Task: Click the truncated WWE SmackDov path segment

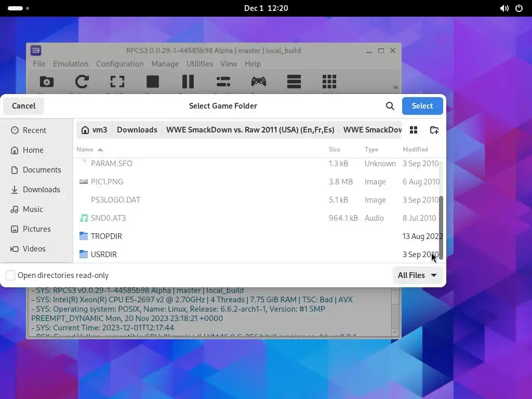Action: click(370, 130)
